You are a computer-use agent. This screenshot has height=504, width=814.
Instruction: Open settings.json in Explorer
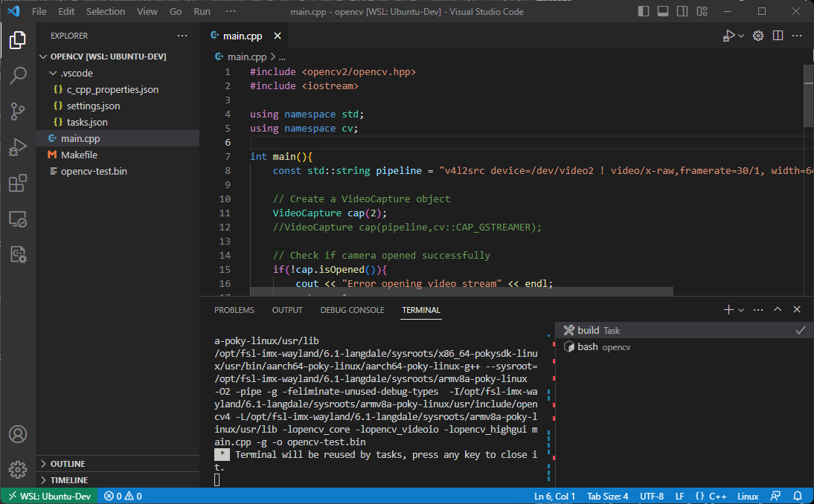tap(118, 106)
